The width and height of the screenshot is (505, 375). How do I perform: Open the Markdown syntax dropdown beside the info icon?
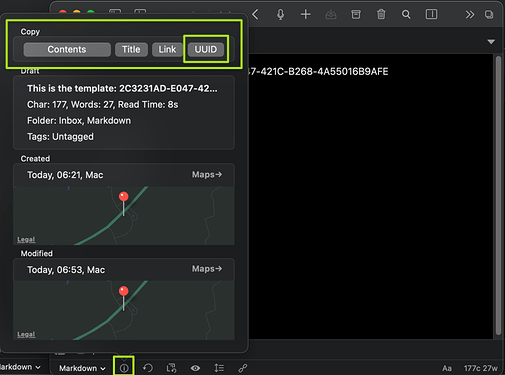[82, 368]
